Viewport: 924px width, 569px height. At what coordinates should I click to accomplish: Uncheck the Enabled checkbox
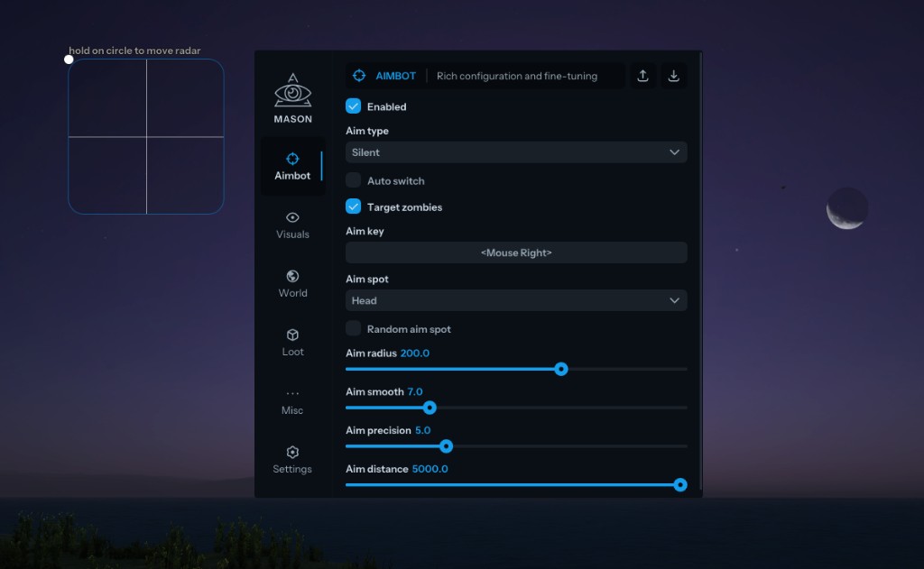(354, 106)
